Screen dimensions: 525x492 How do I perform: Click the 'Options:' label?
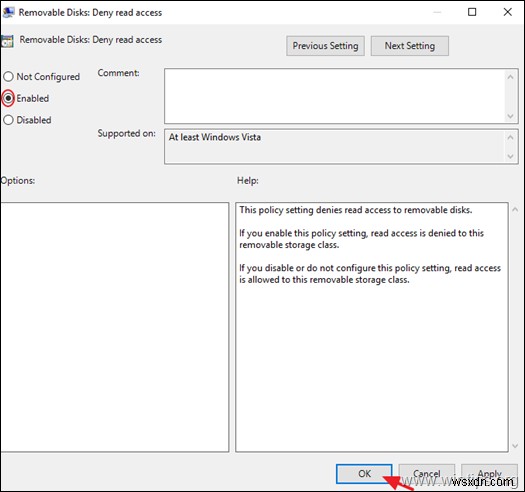(18, 181)
